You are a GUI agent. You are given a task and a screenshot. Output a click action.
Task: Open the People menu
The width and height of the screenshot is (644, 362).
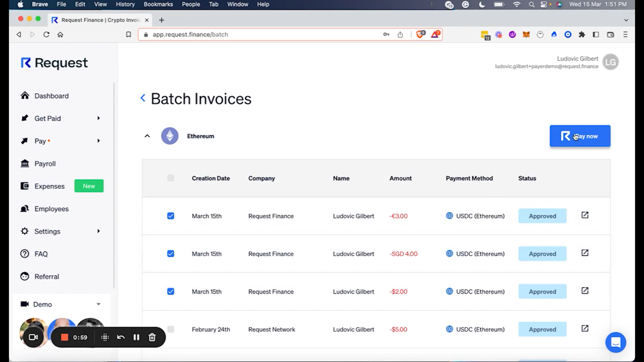coord(191,4)
